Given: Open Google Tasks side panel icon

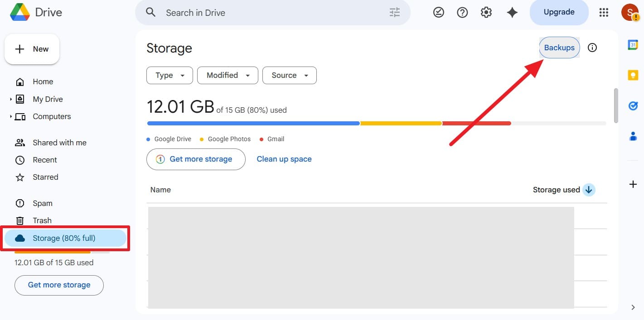Looking at the screenshot, I should pyautogui.click(x=633, y=105).
